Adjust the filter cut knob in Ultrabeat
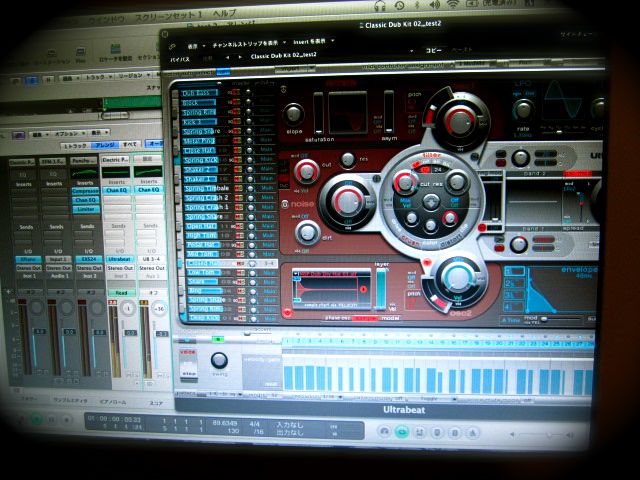 (404, 182)
